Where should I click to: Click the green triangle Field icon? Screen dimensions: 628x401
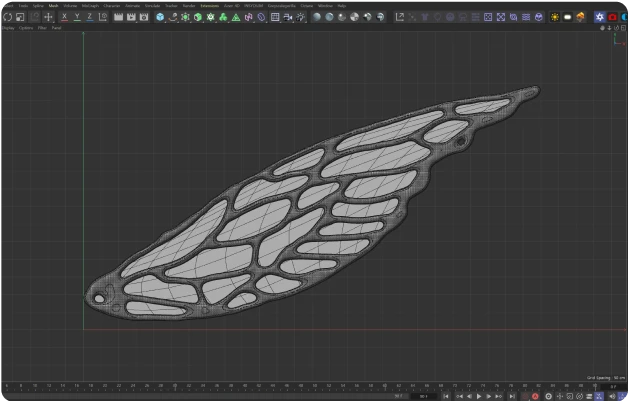tap(236, 17)
